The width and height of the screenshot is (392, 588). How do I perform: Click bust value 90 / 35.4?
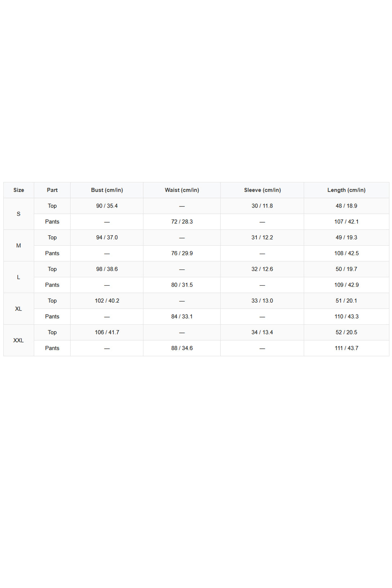click(107, 206)
